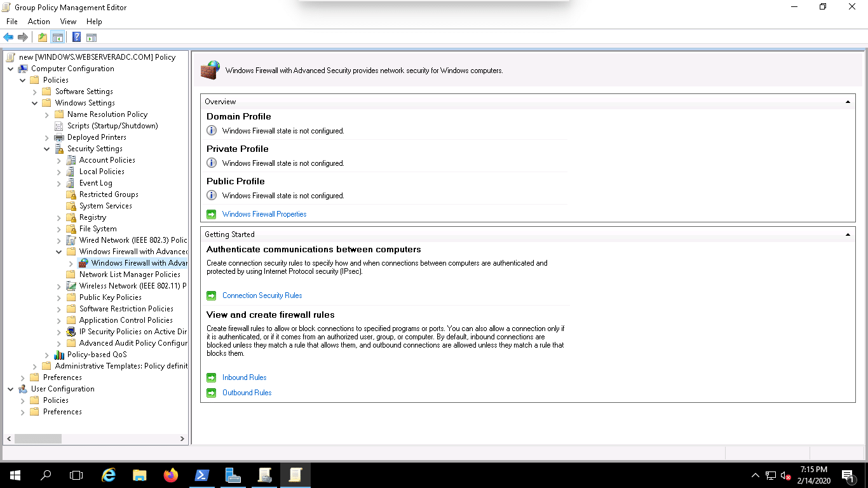Open File Explorer from the taskbar
Screen dimensions: 868x488
(140, 475)
